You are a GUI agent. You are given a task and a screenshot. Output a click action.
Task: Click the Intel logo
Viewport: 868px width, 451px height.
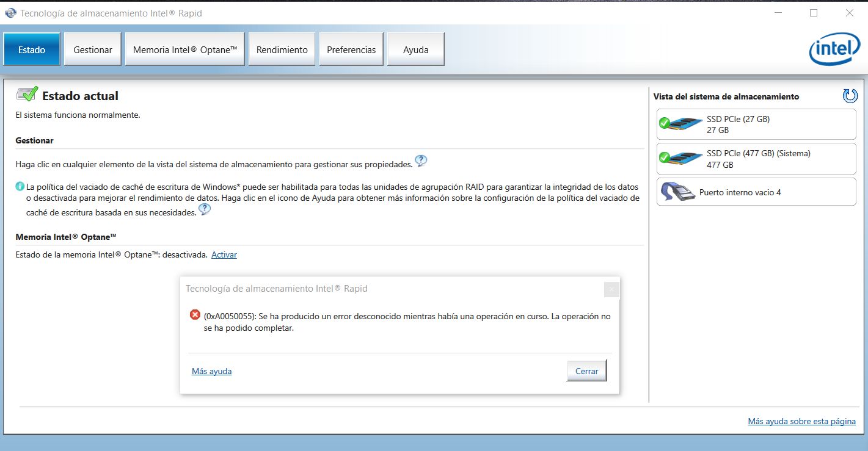834,50
